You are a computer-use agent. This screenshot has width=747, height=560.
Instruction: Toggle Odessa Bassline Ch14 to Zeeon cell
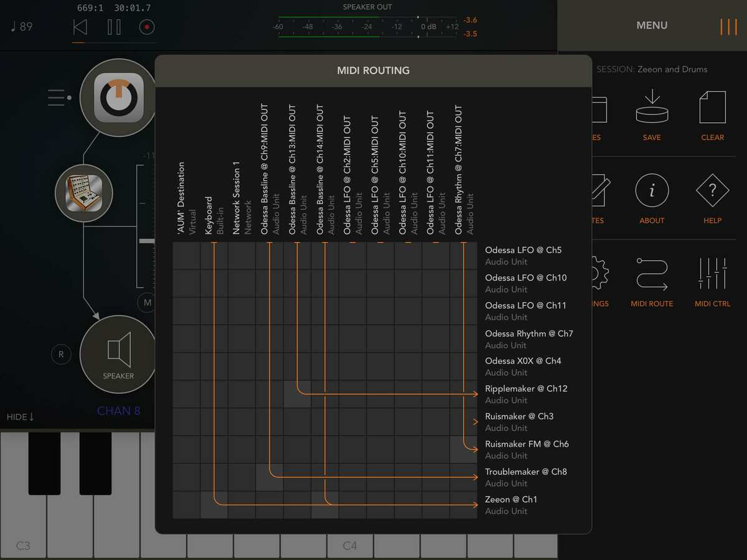click(x=325, y=505)
